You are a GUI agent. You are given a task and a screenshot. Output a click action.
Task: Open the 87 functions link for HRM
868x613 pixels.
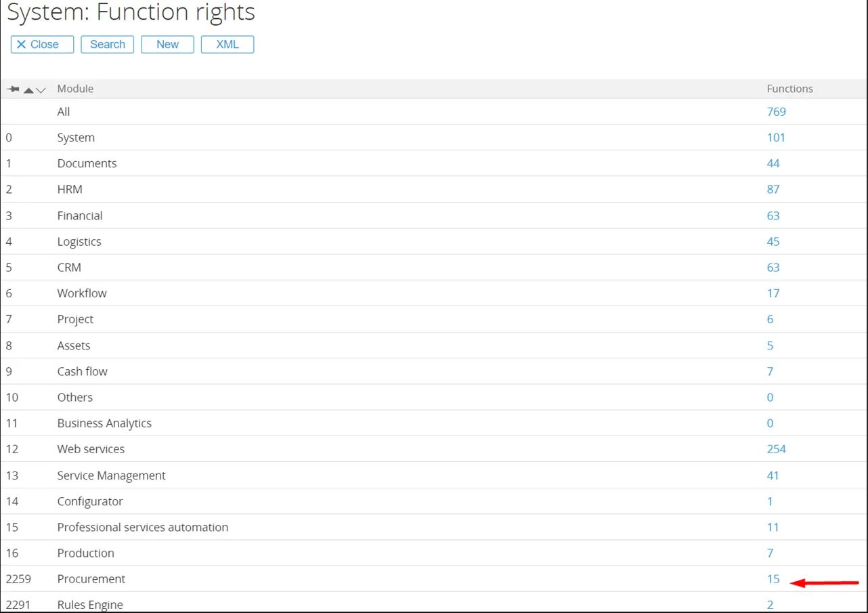(773, 190)
